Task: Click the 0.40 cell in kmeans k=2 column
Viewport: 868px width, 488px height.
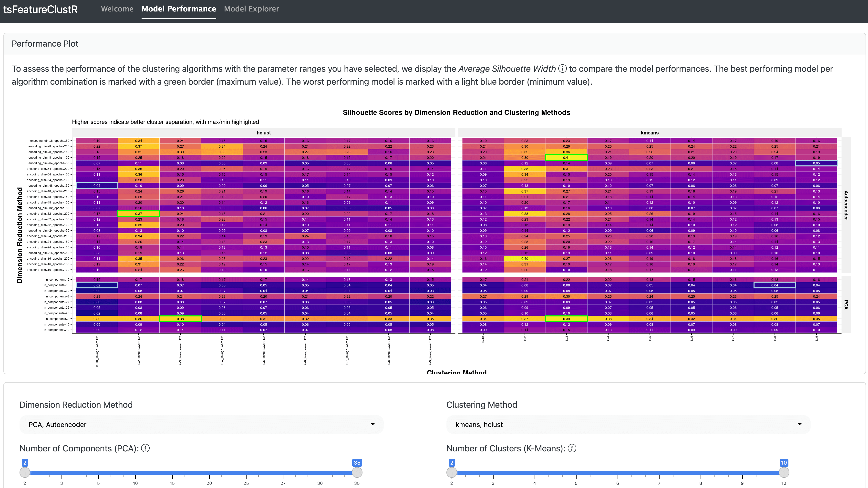Action: [x=525, y=259]
